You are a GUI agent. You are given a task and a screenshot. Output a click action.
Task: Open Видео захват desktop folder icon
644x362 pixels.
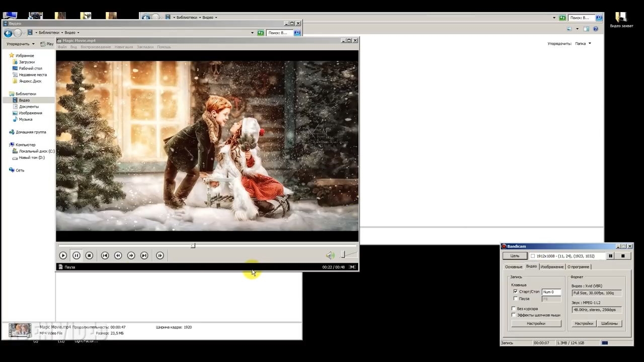tap(621, 20)
